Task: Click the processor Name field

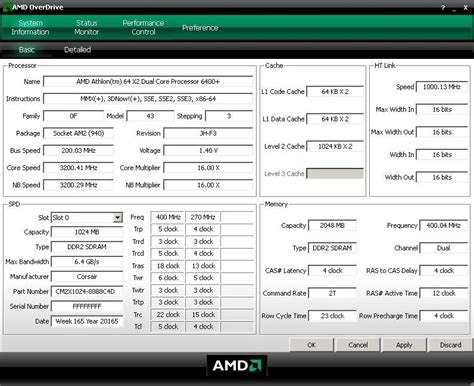Action: (148, 81)
